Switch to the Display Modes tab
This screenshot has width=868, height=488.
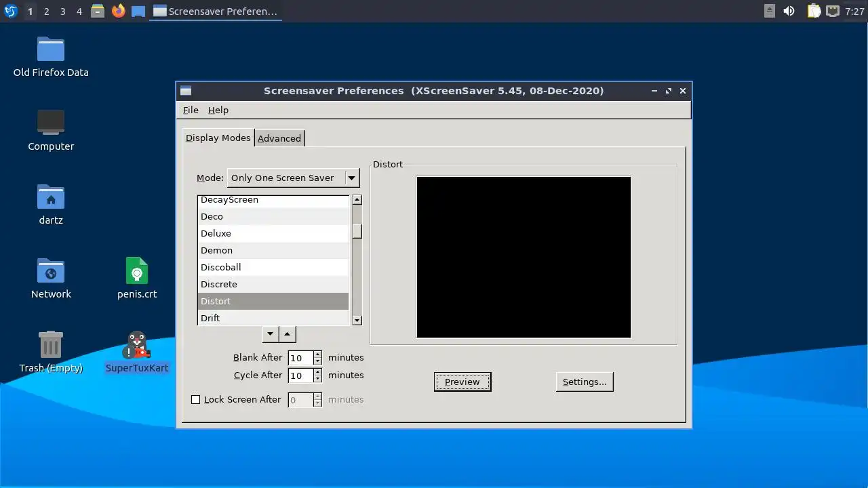(218, 138)
